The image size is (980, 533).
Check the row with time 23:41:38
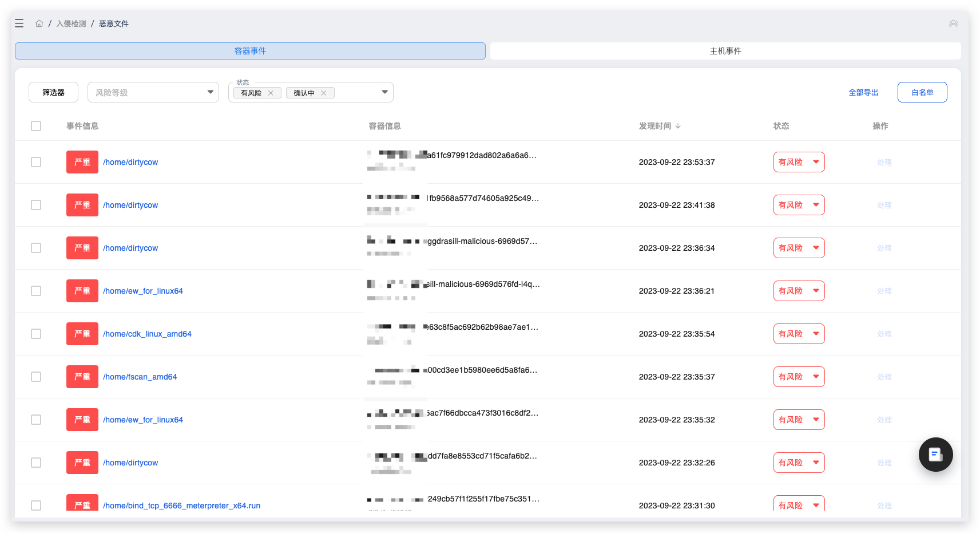click(x=36, y=205)
